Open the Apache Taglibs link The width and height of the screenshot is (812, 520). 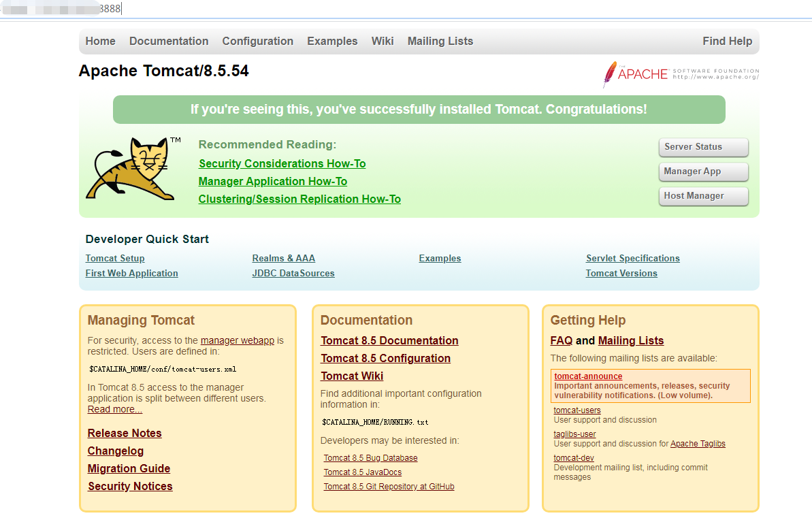698,443
